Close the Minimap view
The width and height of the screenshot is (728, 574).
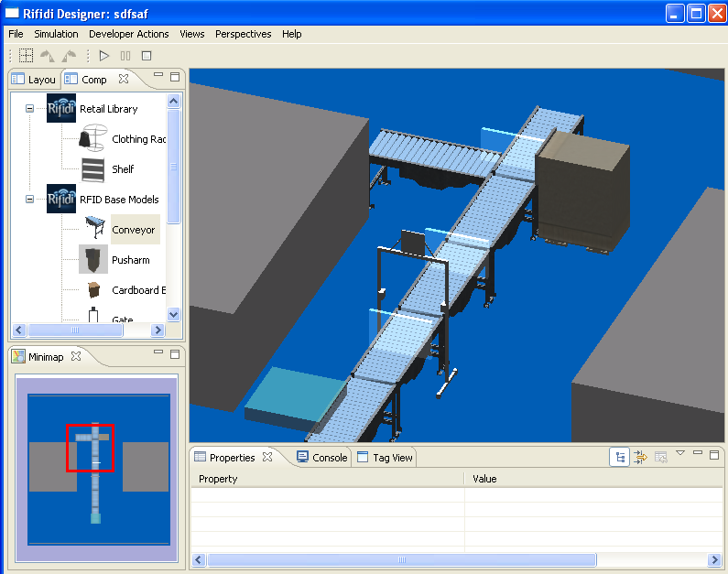[76, 356]
